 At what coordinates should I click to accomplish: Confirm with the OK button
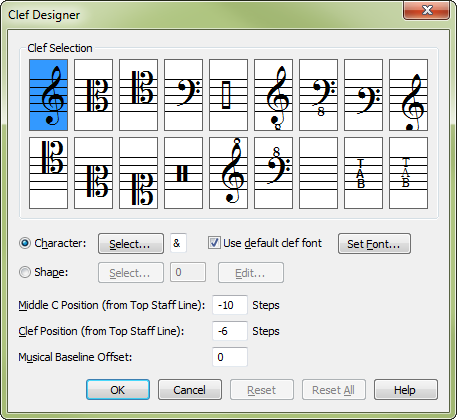[118, 389]
